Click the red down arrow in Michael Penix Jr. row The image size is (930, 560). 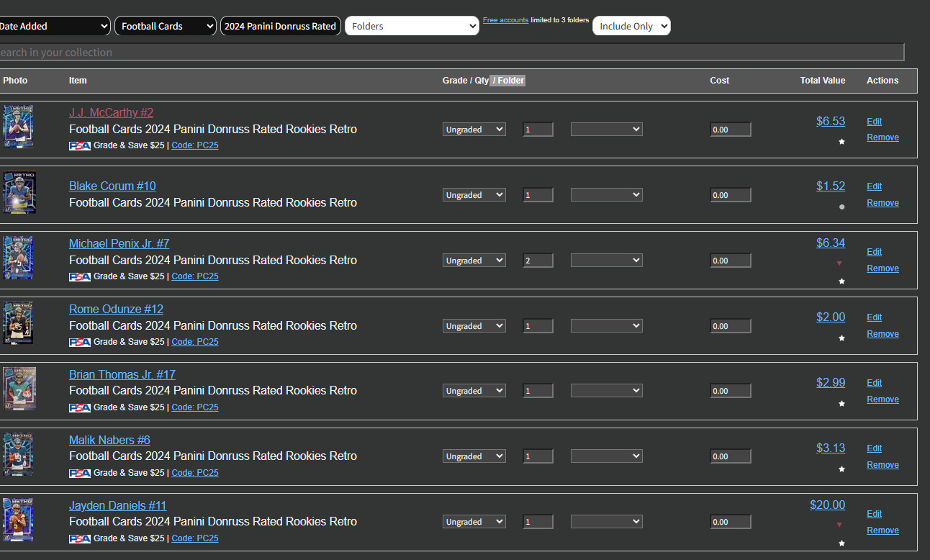839,263
